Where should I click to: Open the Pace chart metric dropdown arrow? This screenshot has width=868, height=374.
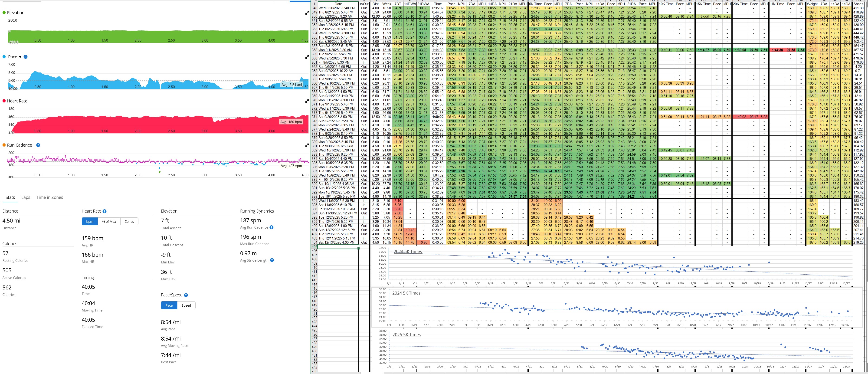coord(20,57)
